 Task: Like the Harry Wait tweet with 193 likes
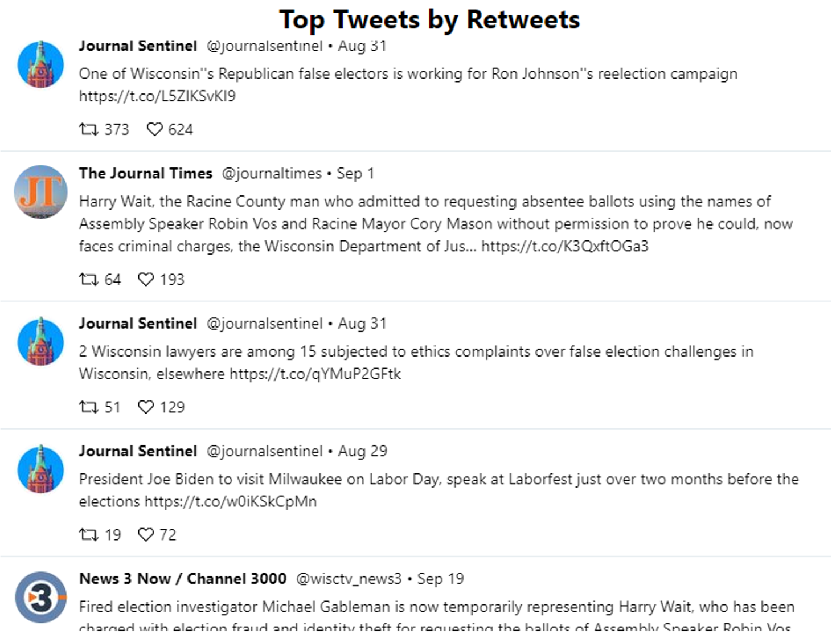click(146, 280)
